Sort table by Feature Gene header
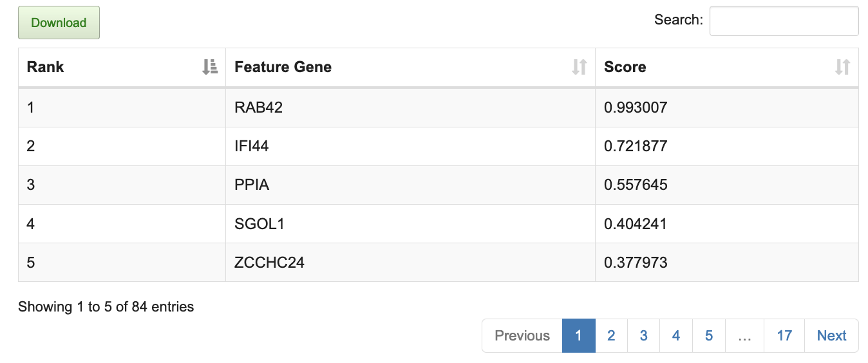Screen dimensions: 868x363 (x=283, y=67)
